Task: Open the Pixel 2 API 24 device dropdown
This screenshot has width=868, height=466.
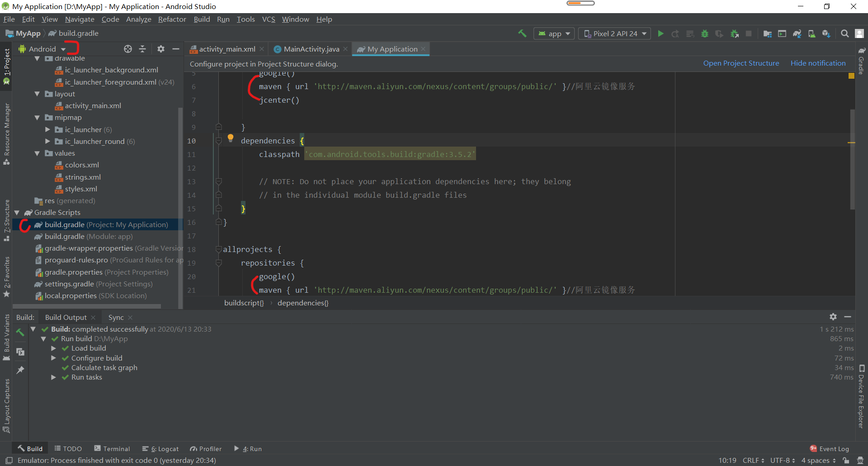Action: (x=614, y=33)
